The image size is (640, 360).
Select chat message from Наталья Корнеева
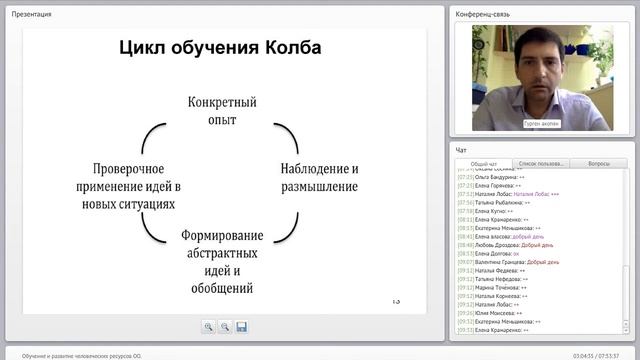(x=493, y=296)
